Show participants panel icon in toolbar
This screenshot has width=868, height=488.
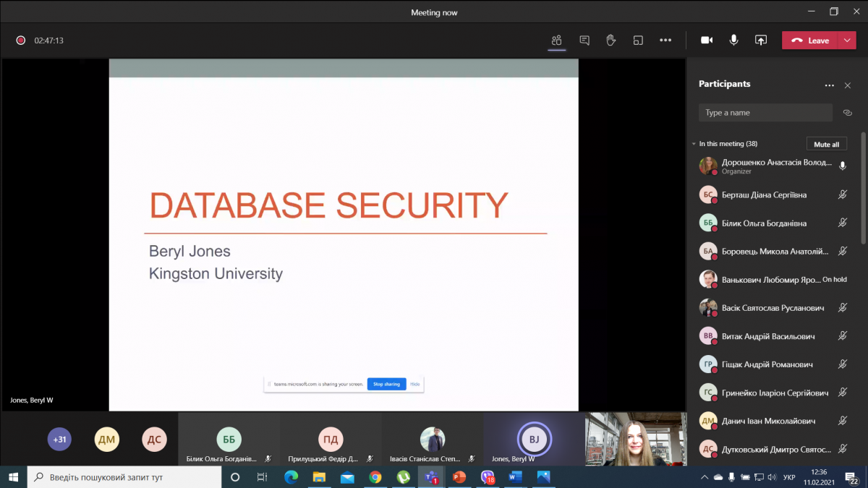click(x=556, y=40)
